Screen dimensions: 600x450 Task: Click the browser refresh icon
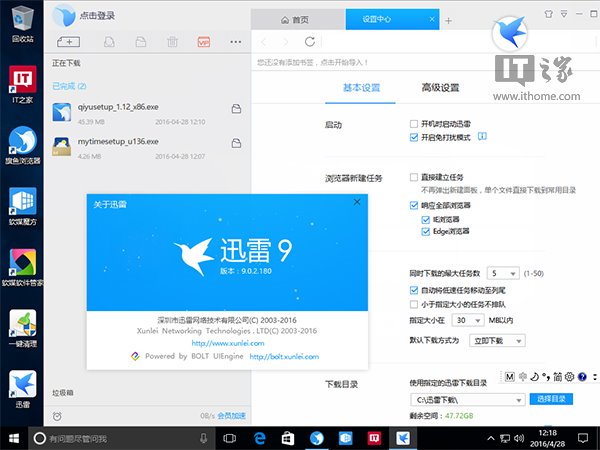pyautogui.click(x=310, y=41)
